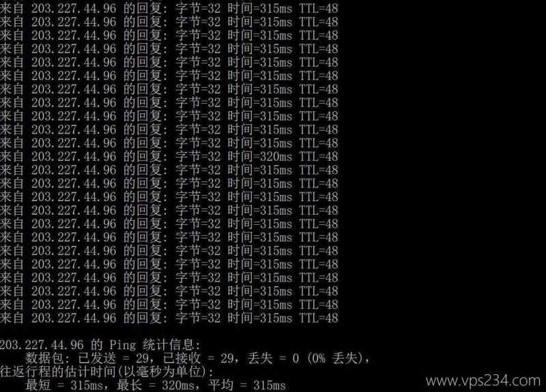Click TTL=48 on the last reply line
The image size is (546, 392).
(319, 318)
